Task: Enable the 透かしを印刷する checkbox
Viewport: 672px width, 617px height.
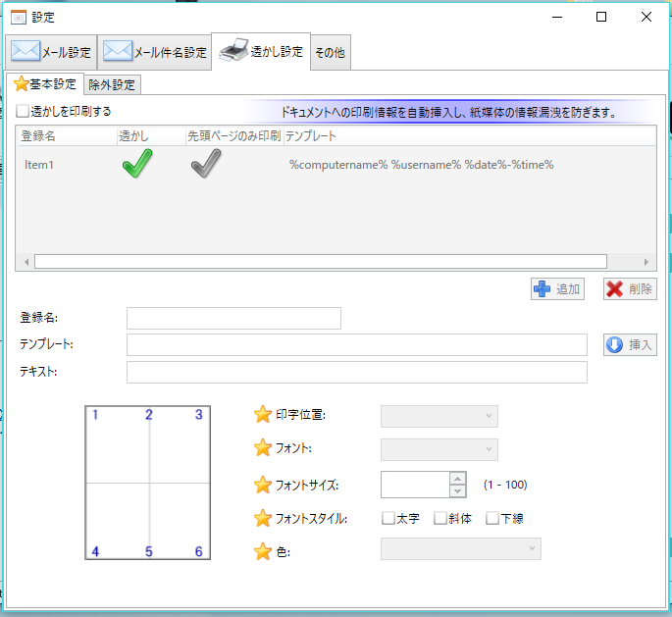Action: click(x=23, y=112)
